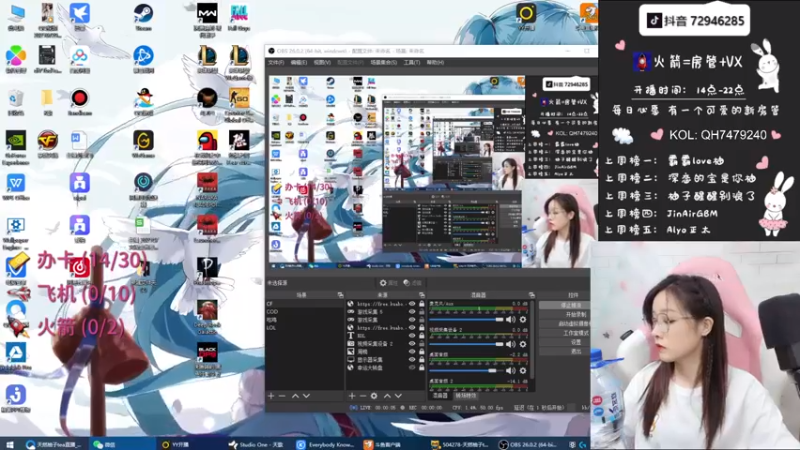The height and width of the screenshot is (450, 800).
Task: Undock the 混音器 panel via its header icon
Action: tap(532, 295)
